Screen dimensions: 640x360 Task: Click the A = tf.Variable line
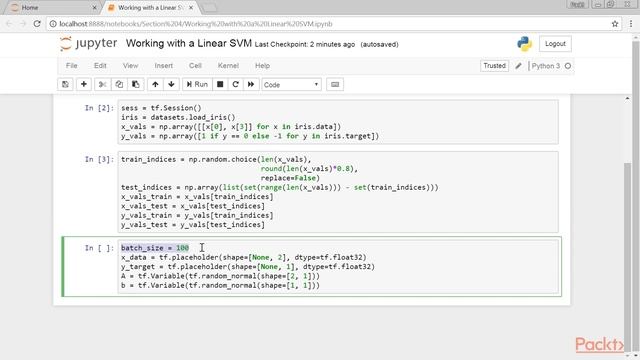(220, 276)
